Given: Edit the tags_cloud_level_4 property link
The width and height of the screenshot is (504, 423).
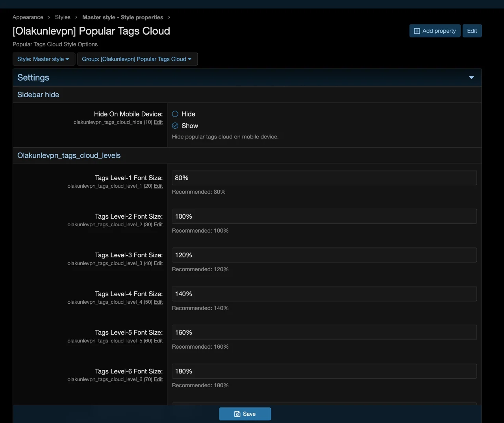Looking at the screenshot, I should (158, 302).
